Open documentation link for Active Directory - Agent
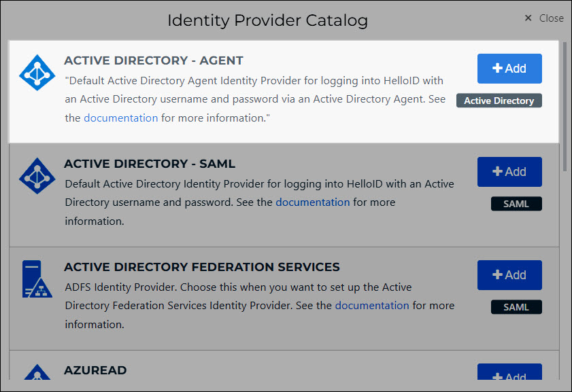 pos(121,118)
